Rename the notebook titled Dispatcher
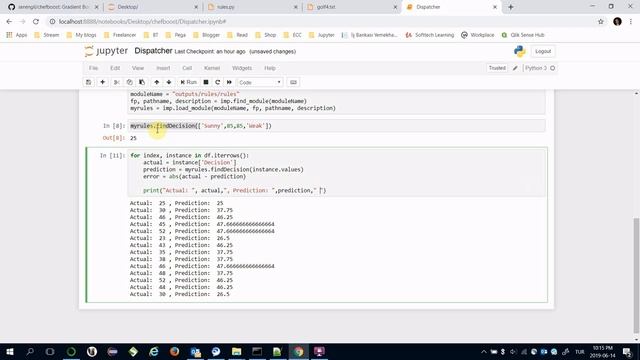The height and width of the screenshot is (360, 640). pyautogui.click(x=153, y=51)
